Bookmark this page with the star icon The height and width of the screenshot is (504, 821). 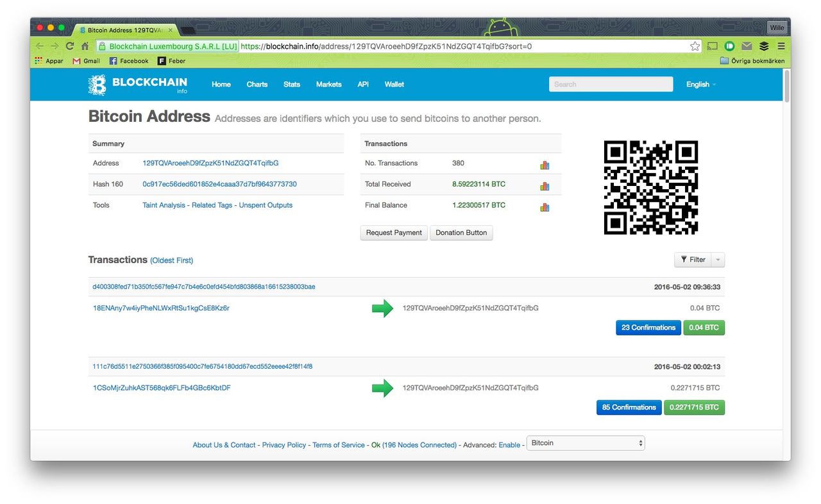tap(695, 46)
